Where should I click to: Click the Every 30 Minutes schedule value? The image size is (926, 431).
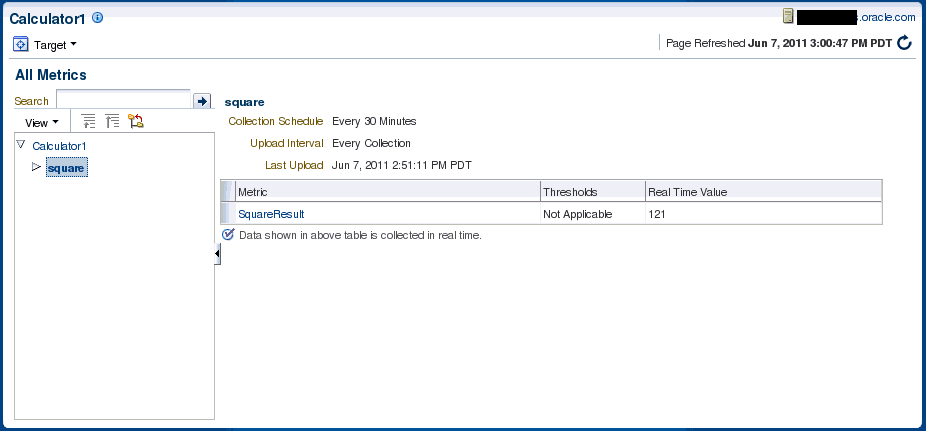(x=374, y=121)
